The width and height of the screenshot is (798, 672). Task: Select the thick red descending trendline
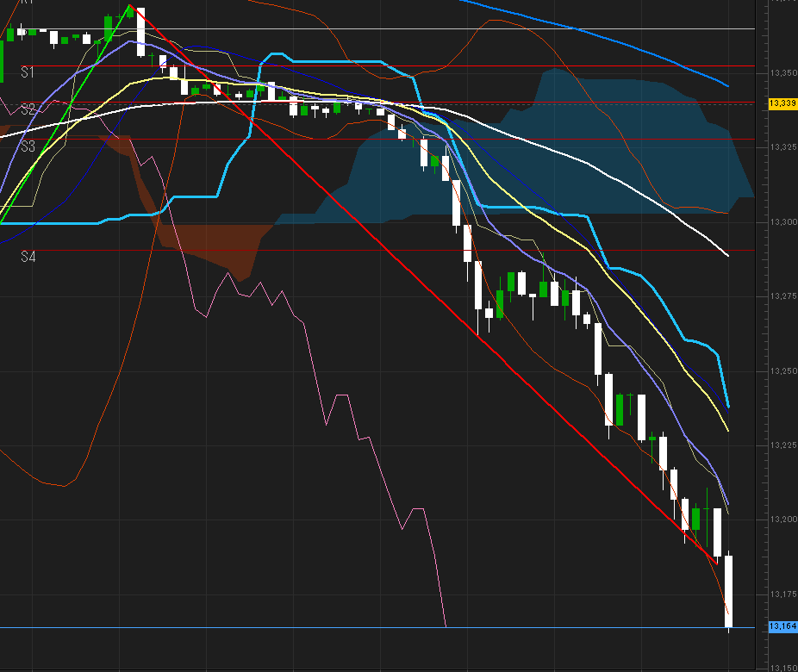[422, 285]
